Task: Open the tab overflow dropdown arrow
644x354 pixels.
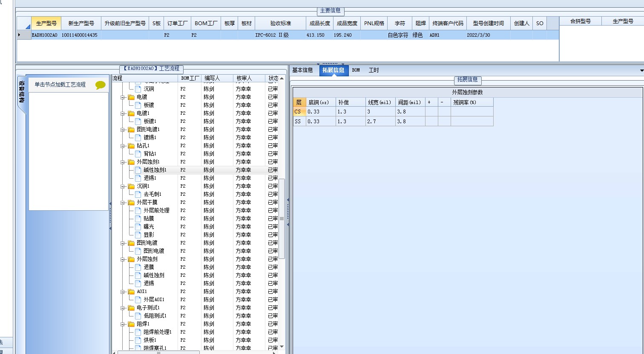Action: click(x=641, y=70)
